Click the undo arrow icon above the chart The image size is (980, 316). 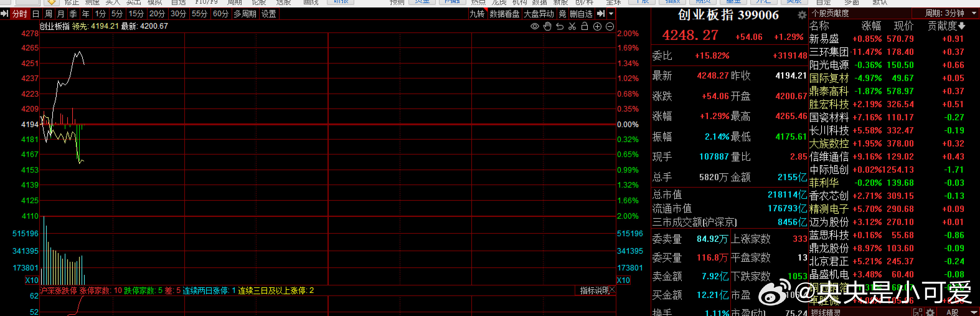(560, 26)
